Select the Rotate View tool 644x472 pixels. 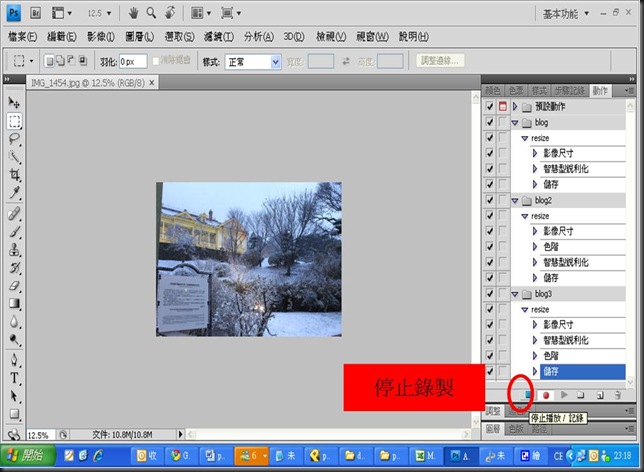(x=170, y=13)
